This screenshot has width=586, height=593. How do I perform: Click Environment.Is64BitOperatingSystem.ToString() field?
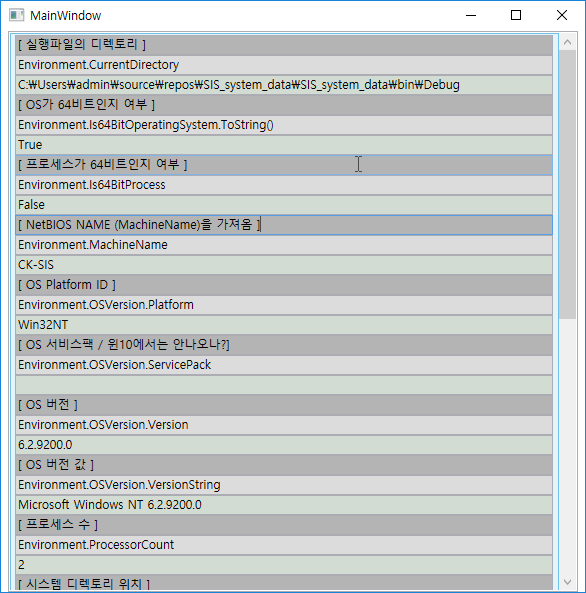pos(284,125)
